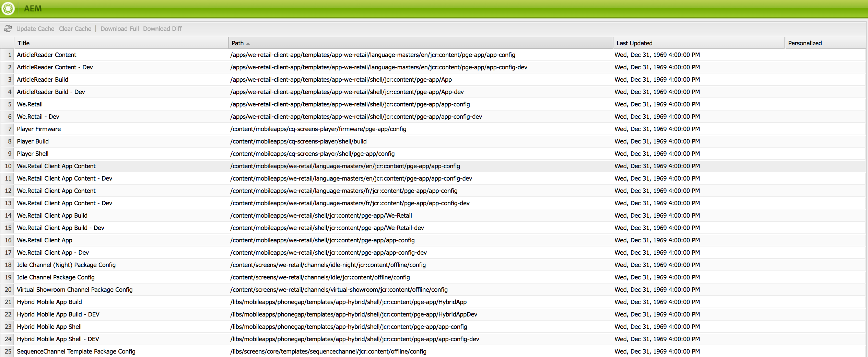Viewport: 868px width, 357px height.
Task: Click the refresh icon in the toolbar
Action: click(8, 28)
